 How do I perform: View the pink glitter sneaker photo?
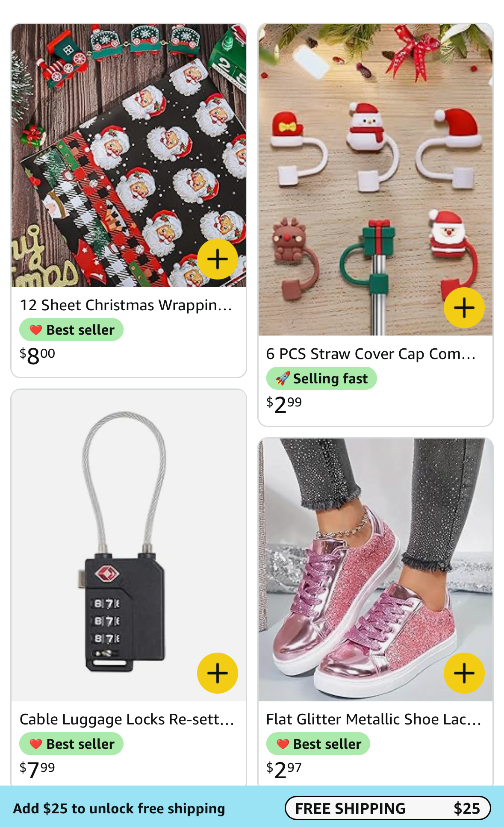pyautogui.click(x=375, y=570)
